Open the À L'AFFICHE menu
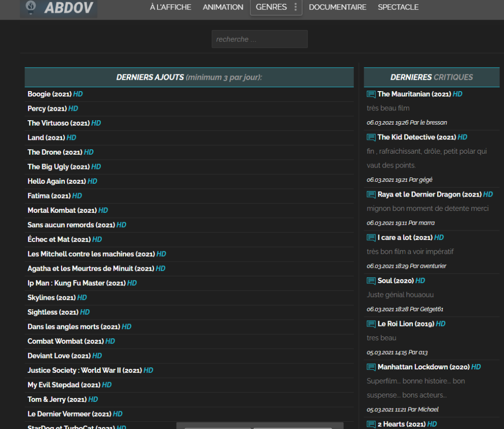This screenshot has height=429, width=504. (170, 7)
